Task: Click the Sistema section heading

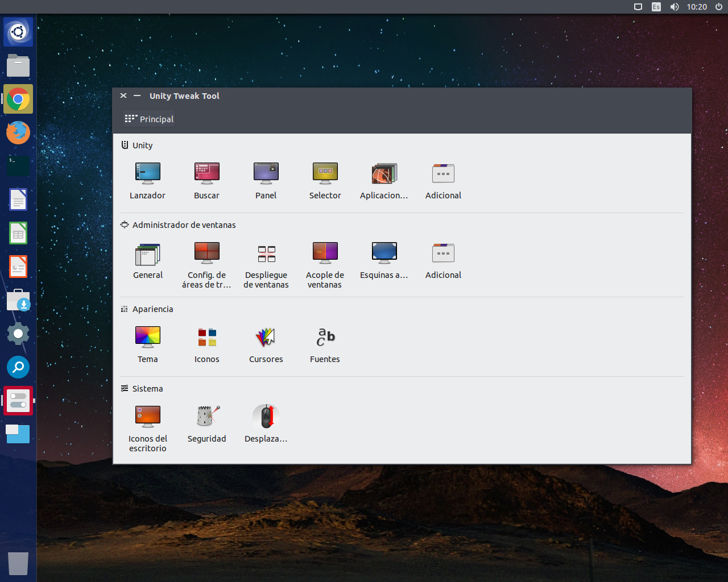Action: (x=147, y=389)
